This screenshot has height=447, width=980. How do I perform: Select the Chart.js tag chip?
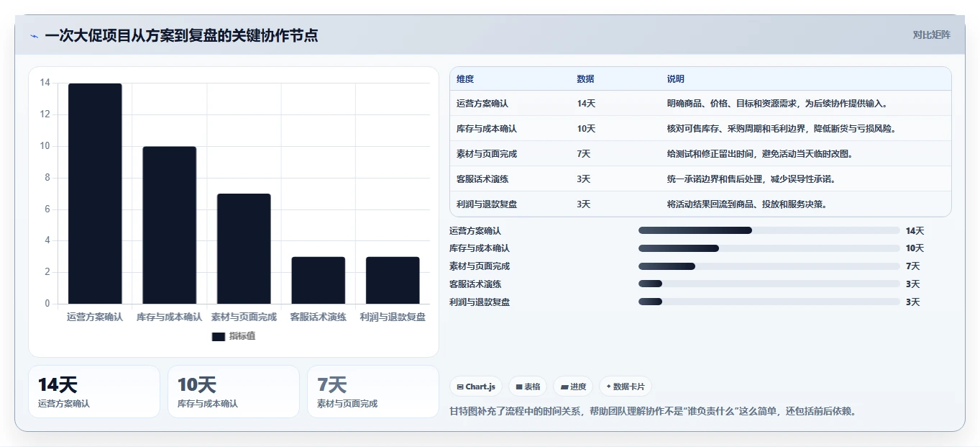(476, 387)
